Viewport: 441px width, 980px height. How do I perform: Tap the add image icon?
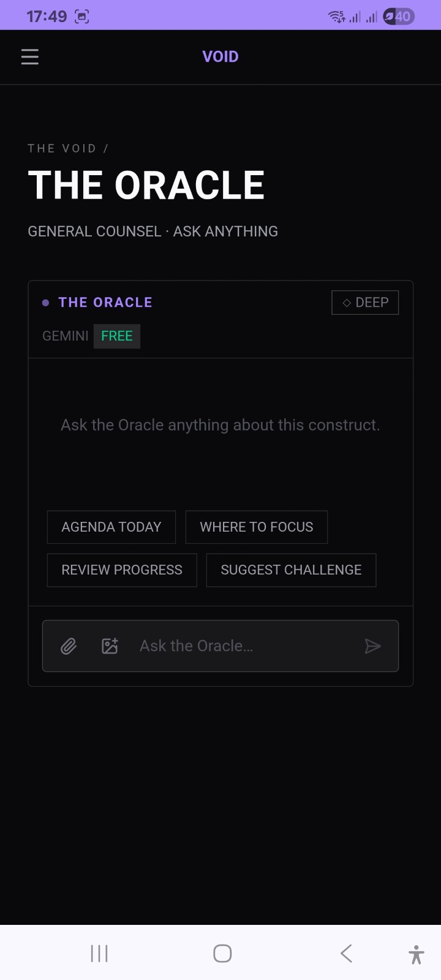(x=110, y=646)
